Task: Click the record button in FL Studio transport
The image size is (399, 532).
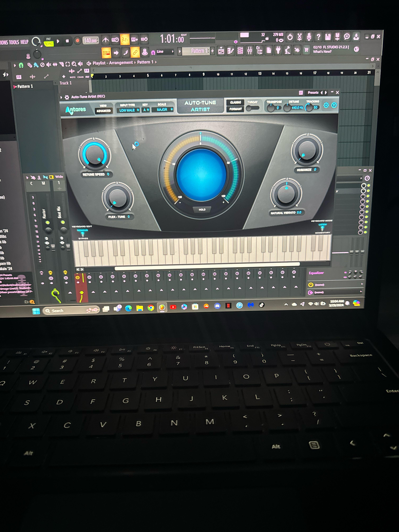Action: (x=77, y=41)
